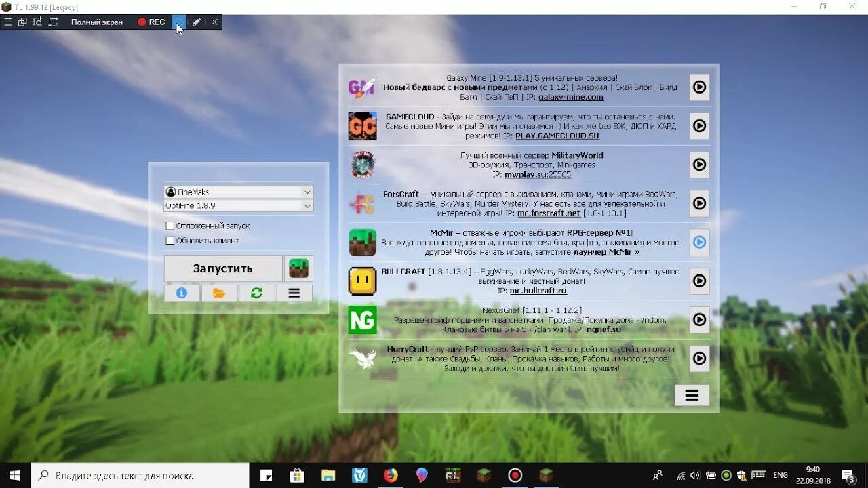Screen dimensions: 868x488
Task: Play on the Galaxy Mine server
Action: coord(699,87)
